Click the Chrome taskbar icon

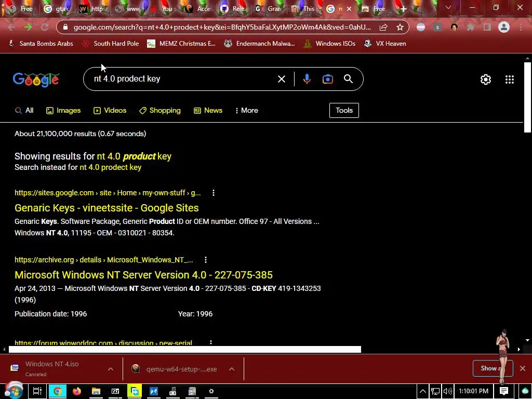click(57, 391)
